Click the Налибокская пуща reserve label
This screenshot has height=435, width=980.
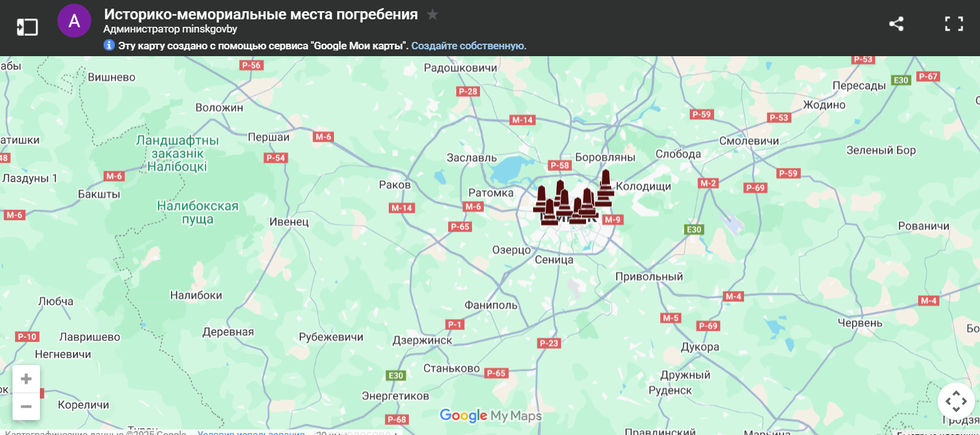pos(197,212)
